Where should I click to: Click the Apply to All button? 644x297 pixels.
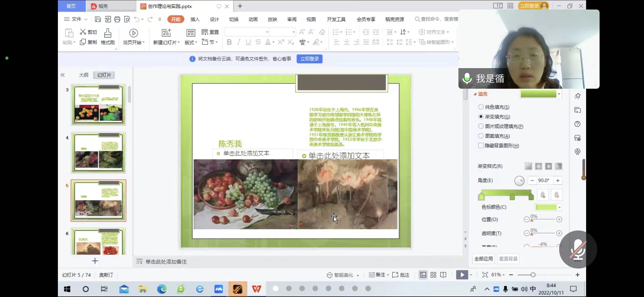point(484,259)
